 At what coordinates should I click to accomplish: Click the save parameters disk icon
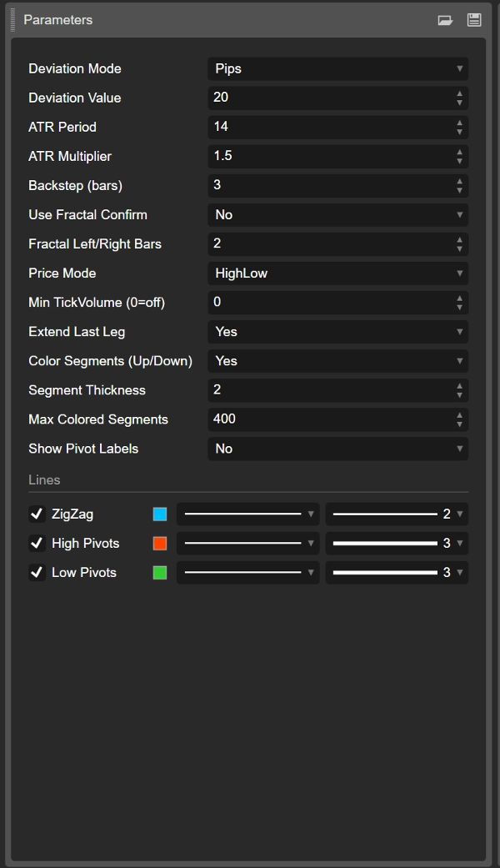[474, 20]
